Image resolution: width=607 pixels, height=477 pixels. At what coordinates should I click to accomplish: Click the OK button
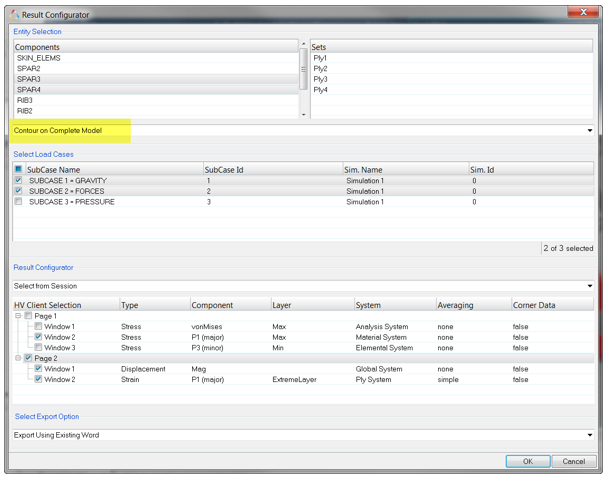pyautogui.click(x=527, y=461)
